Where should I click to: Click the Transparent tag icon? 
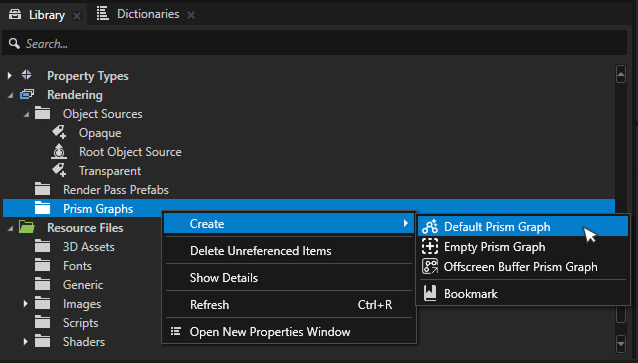point(59,170)
